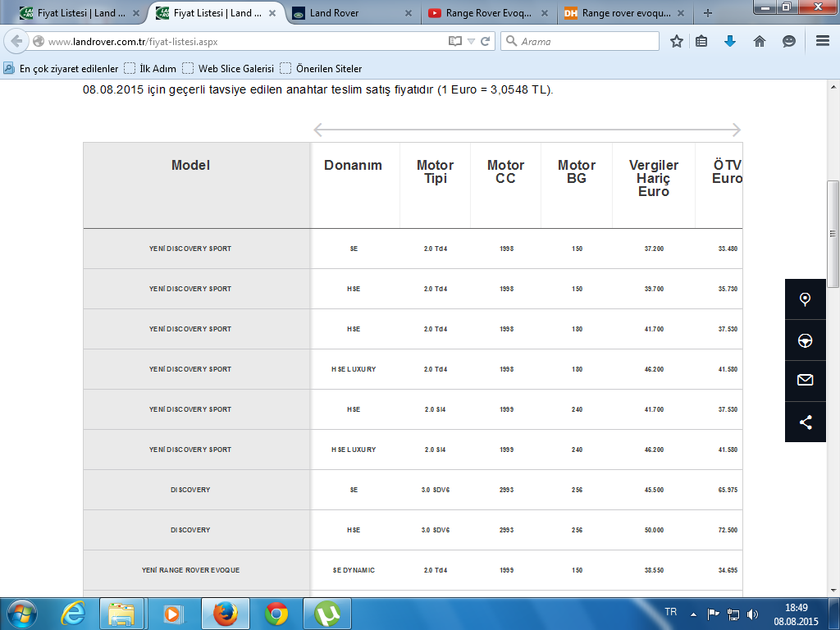This screenshot has height=630, width=840.
Task: Click the 37.200 price cell
Action: click(654, 249)
